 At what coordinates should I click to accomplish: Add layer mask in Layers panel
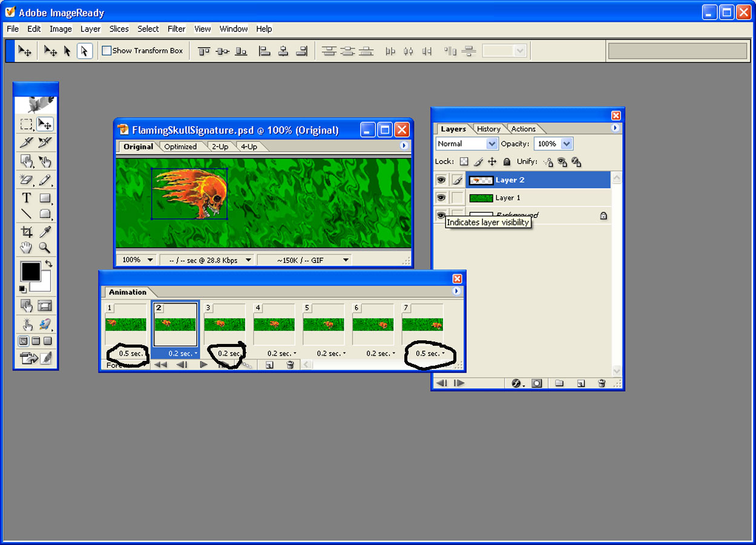pyautogui.click(x=537, y=383)
